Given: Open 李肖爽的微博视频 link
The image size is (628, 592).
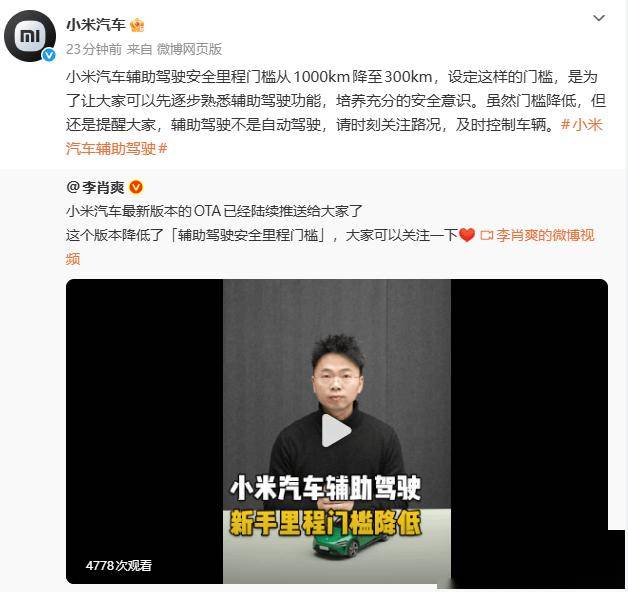Looking at the screenshot, I should tap(330, 247).
